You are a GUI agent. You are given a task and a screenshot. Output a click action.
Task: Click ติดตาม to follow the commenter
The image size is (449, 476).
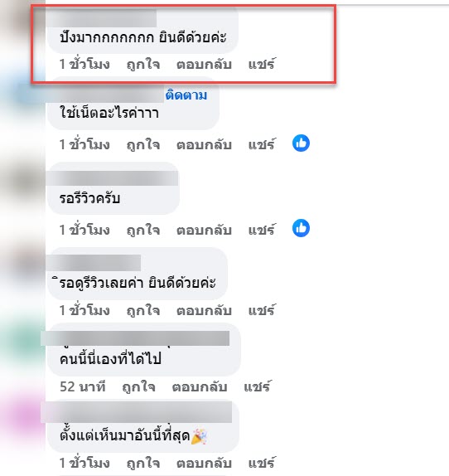click(x=186, y=95)
